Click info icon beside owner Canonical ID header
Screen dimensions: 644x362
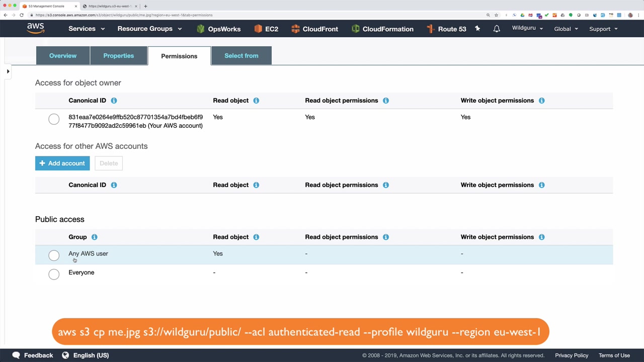pyautogui.click(x=114, y=101)
